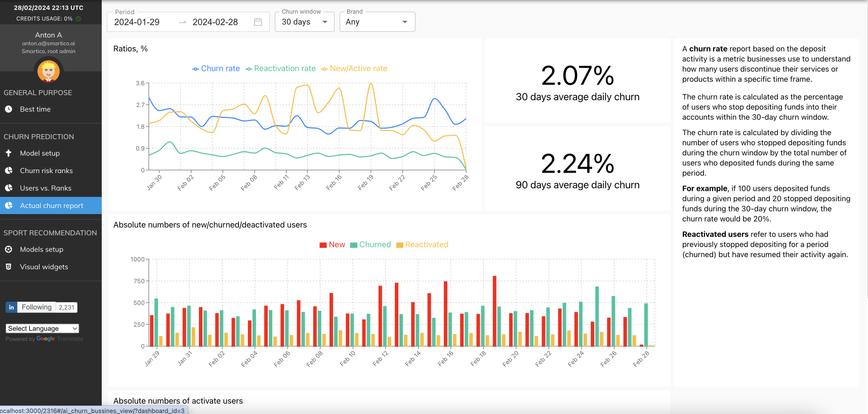Click the red New legend swatch
The height and width of the screenshot is (414, 868).
click(323, 245)
